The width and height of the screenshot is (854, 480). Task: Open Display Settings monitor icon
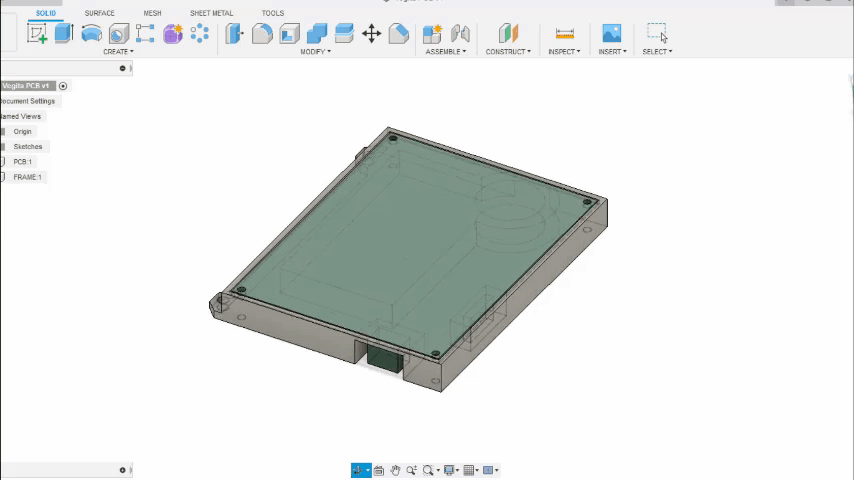(x=449, y=470)
